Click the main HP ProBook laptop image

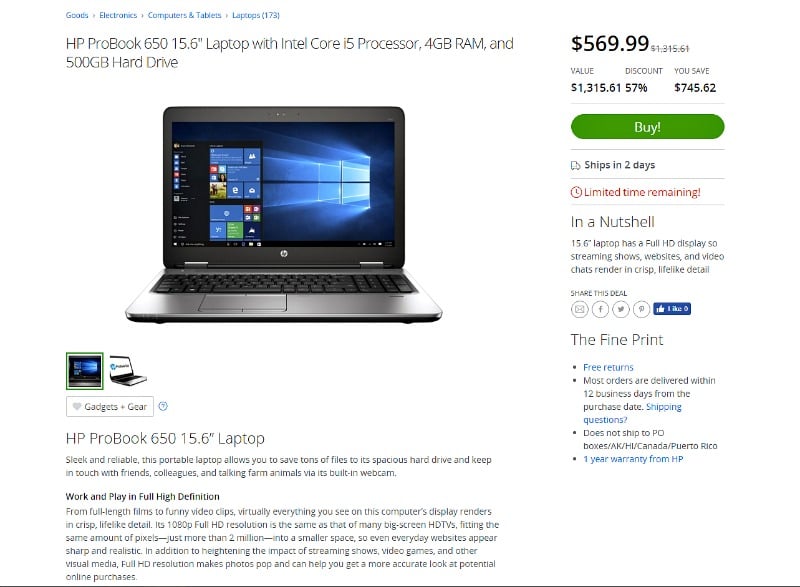point(284,214)
